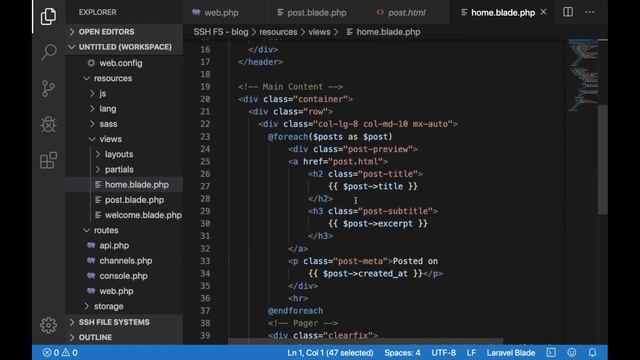Click the web.php icon in tab bar

196,12
